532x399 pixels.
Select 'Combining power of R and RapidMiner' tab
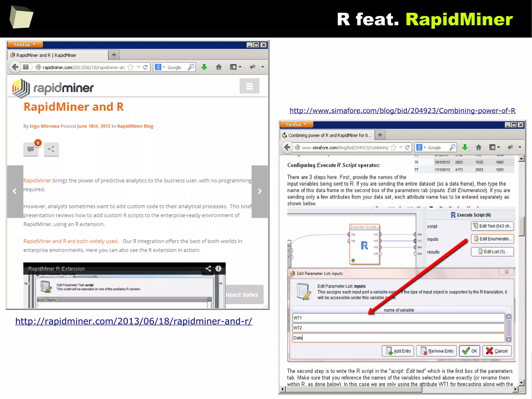coord(328,135)
